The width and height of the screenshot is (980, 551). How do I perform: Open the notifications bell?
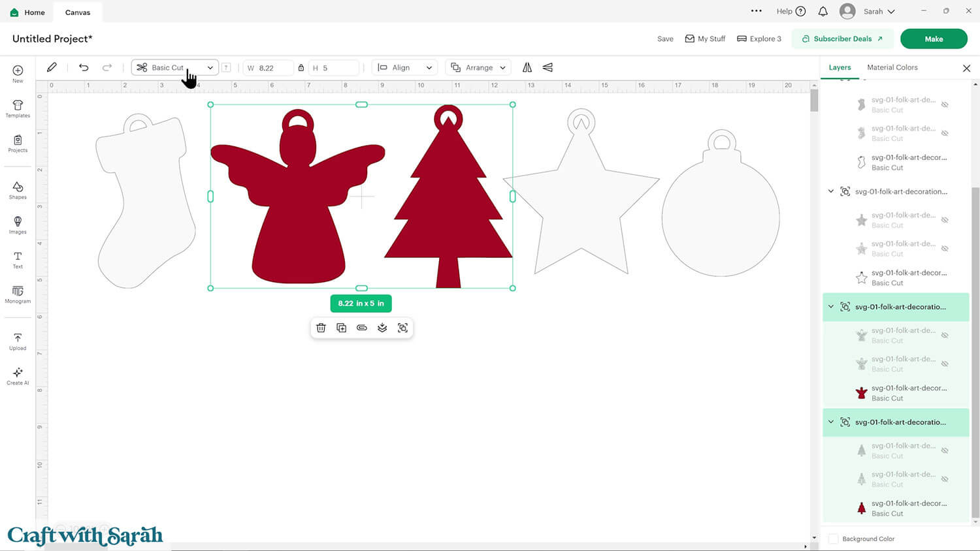(823, 12)
